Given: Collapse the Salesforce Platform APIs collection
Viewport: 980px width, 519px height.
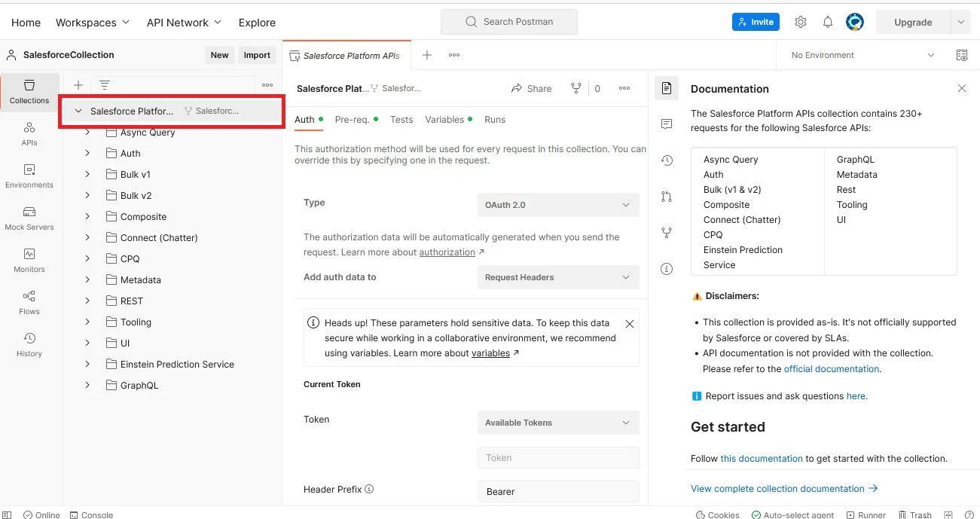Looking at the screenshot, I should [78, 111].
